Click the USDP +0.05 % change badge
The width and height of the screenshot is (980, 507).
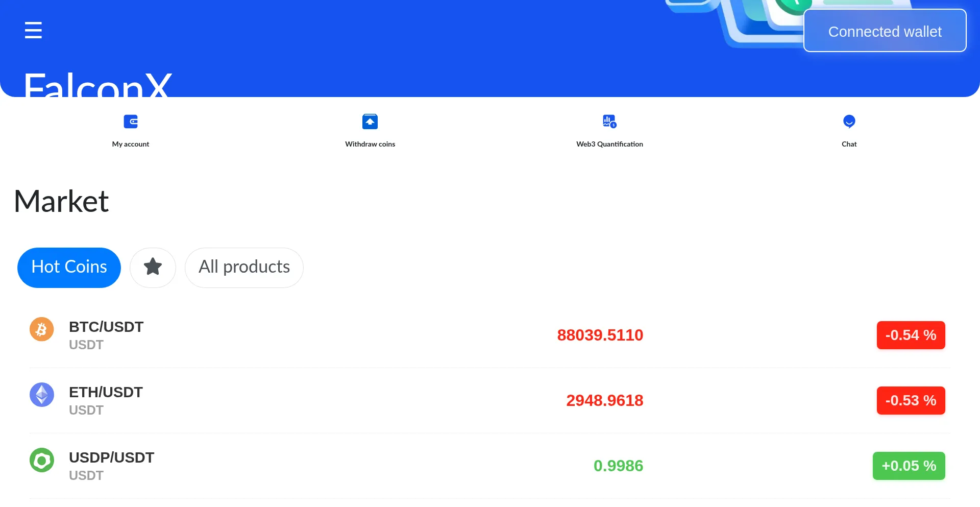[x=909, y=466]
